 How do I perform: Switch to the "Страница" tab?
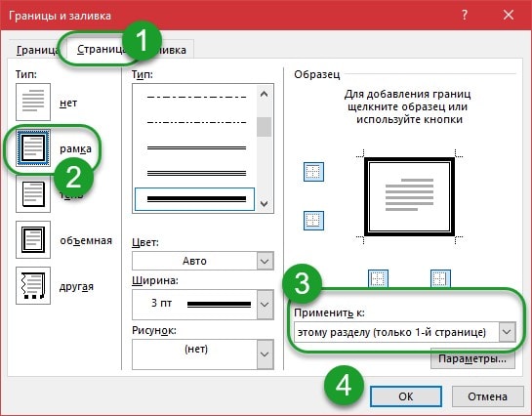click(101, 49)
